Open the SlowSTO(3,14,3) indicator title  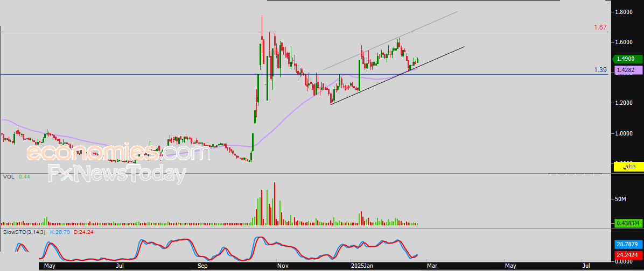(25, 232)
